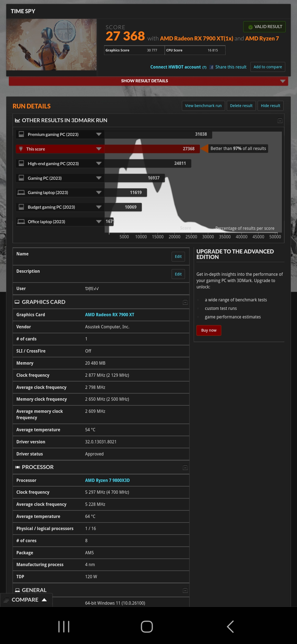Tap the Android recent apps button

pyautogui.click(x=64, y=627)
